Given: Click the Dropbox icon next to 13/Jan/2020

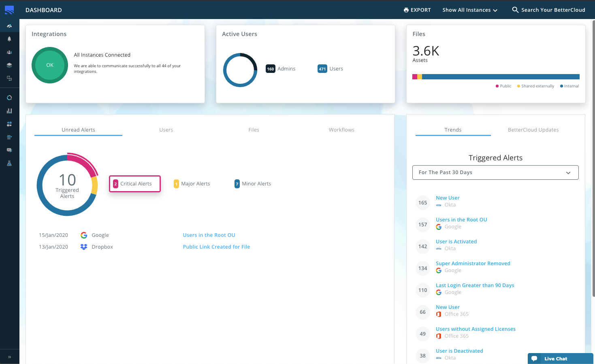Looking at the screenshot, I should pos(83,247).
